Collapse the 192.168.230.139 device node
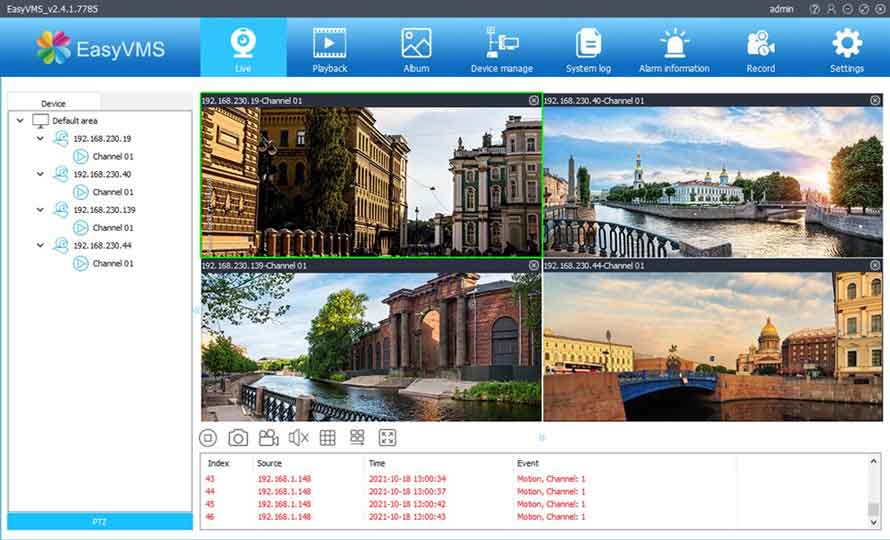 click(x=40, y=210)
